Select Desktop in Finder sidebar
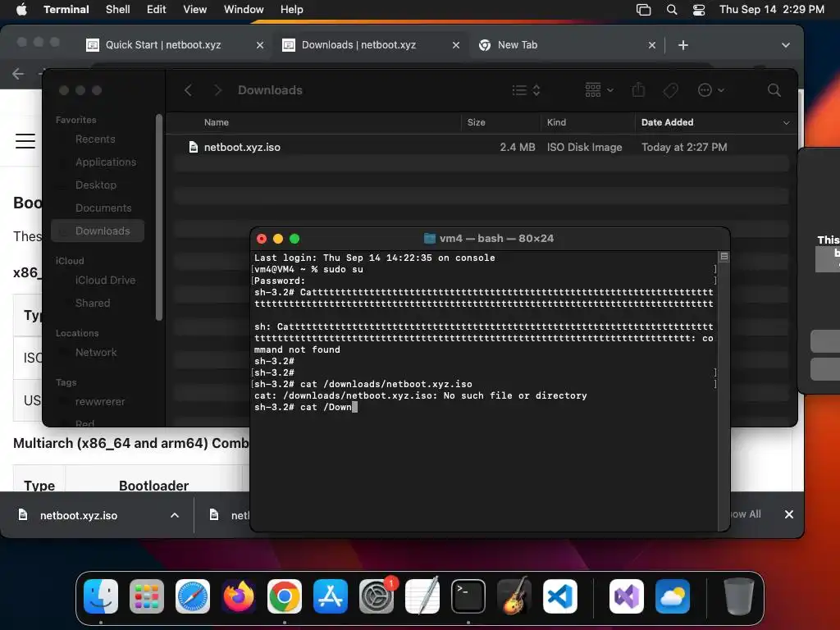Viewport: 840px width, 630px height. click(x=96, y=185)
